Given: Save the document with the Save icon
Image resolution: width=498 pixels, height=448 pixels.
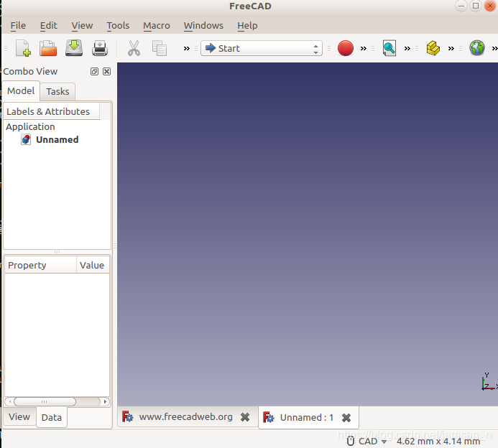Looking at the screenshot, I should [74, 48].
